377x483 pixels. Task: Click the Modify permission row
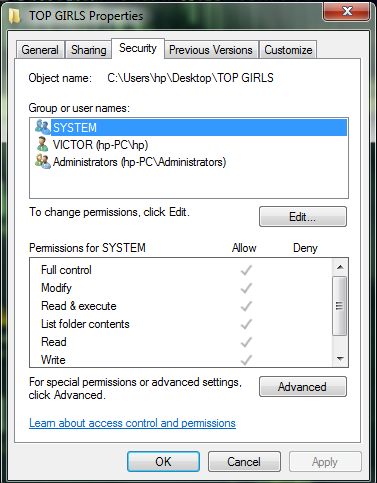pyautogui.click(x=181, y=288)
